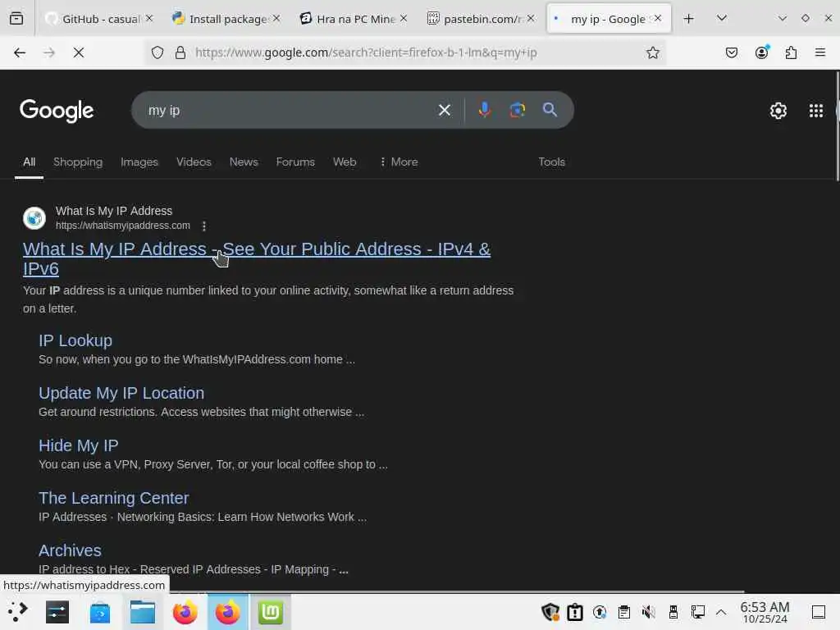Click the whatismyipaddress site favicon
Viewport: 840px width, 630px height.
coord(34,218)
